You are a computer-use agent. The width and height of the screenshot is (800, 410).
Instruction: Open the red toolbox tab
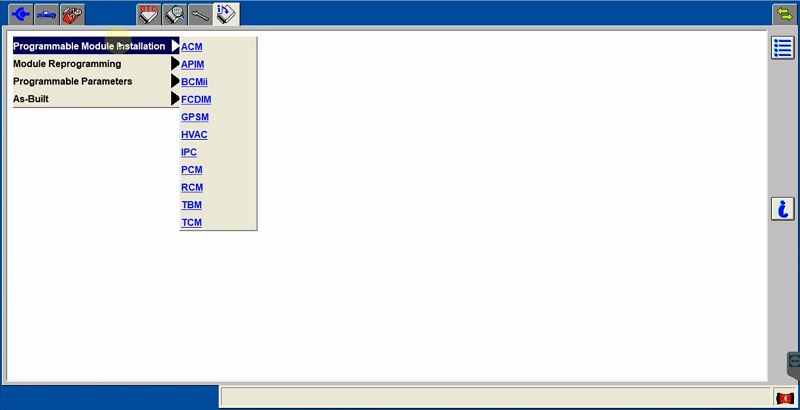click(x=73, y=14)
